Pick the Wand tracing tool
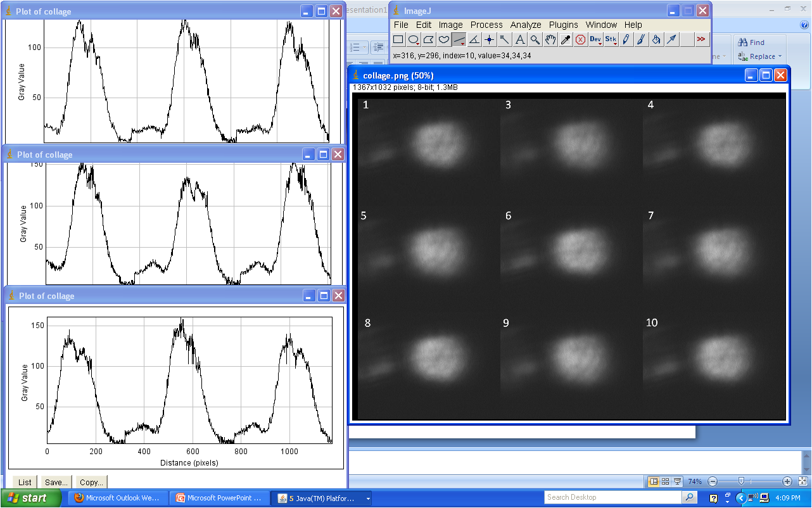812x508 pixels. coord(505,39)
